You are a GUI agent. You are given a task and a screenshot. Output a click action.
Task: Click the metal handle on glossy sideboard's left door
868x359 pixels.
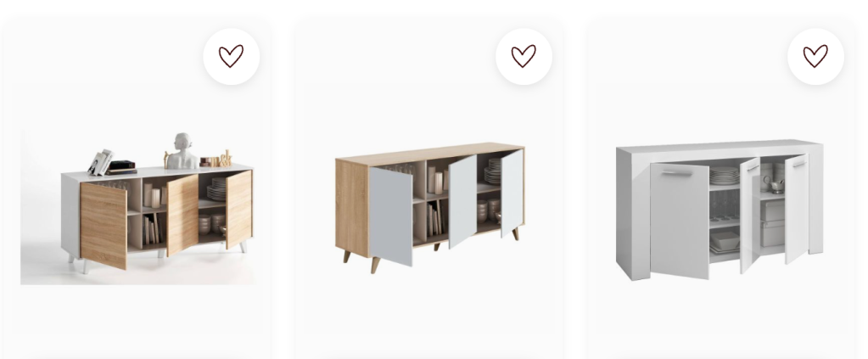point(676,173)
